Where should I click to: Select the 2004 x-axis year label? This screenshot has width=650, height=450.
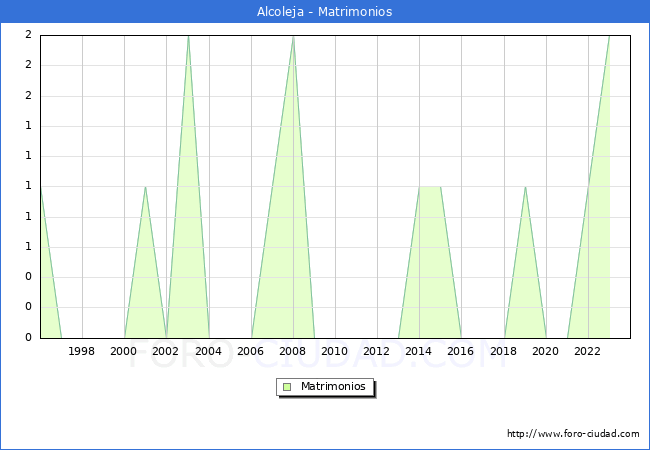pyautogui.click(x=208, y=351)
